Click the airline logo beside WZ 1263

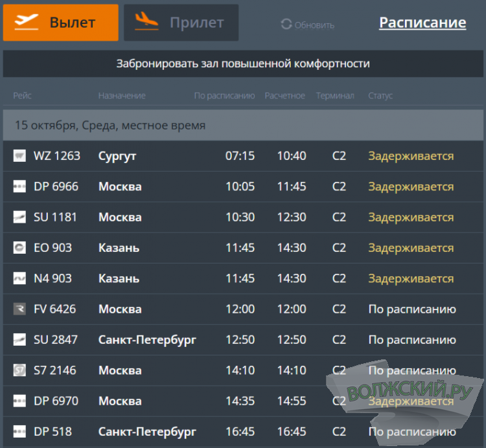[19, 156]
